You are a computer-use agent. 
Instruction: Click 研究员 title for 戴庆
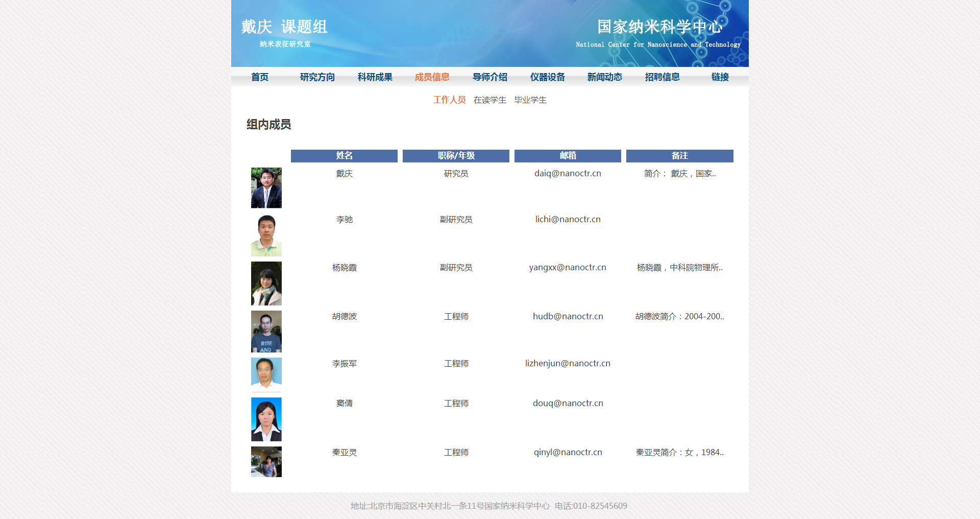456,174
